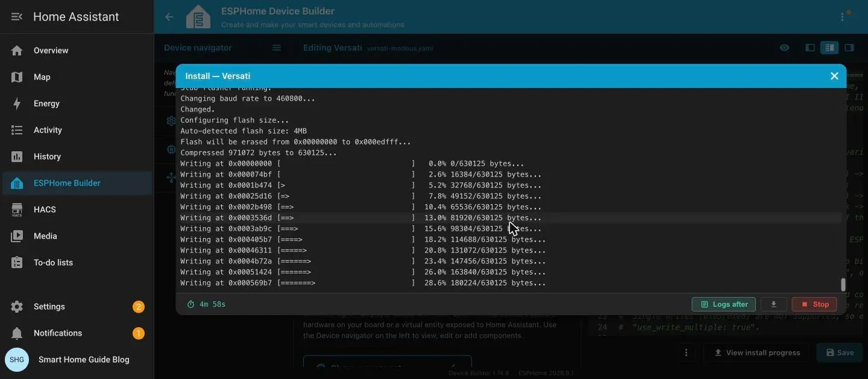
Task: Toggle the Device navigator hamburger menu
Action: [x=277, y=48]
